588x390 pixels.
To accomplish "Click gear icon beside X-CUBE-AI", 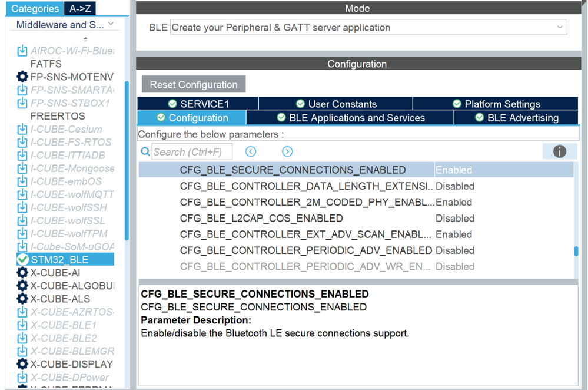I will point(22,273).
